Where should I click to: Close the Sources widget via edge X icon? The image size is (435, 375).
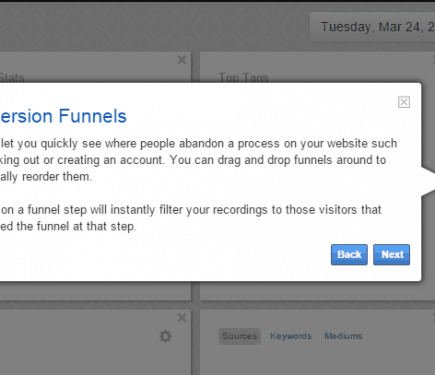[434, 318]
